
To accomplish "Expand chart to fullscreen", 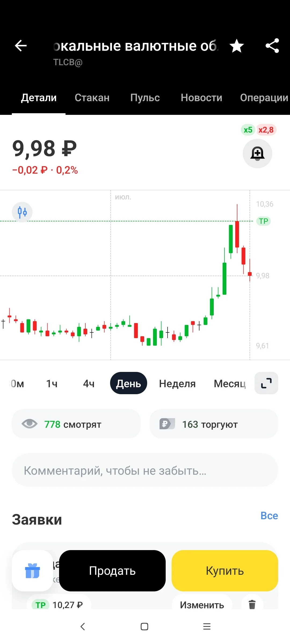I will pyautogui.click(x=266, y=383).
